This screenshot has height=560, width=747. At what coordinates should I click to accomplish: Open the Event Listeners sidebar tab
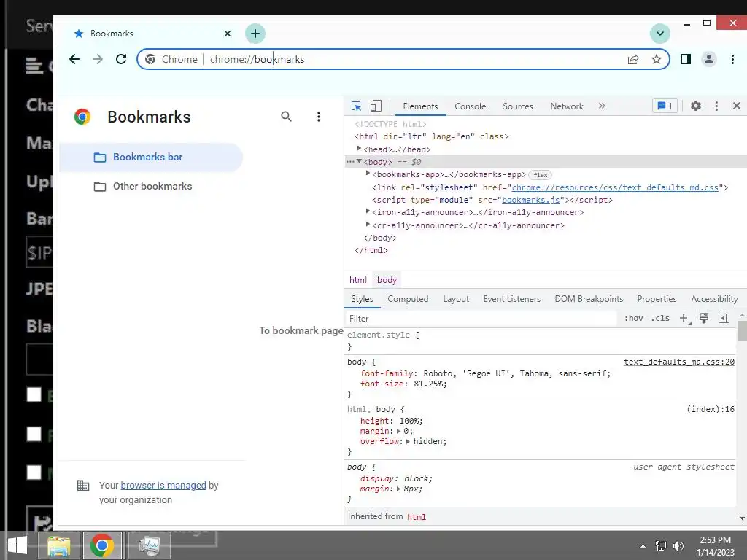click(511, 299)
